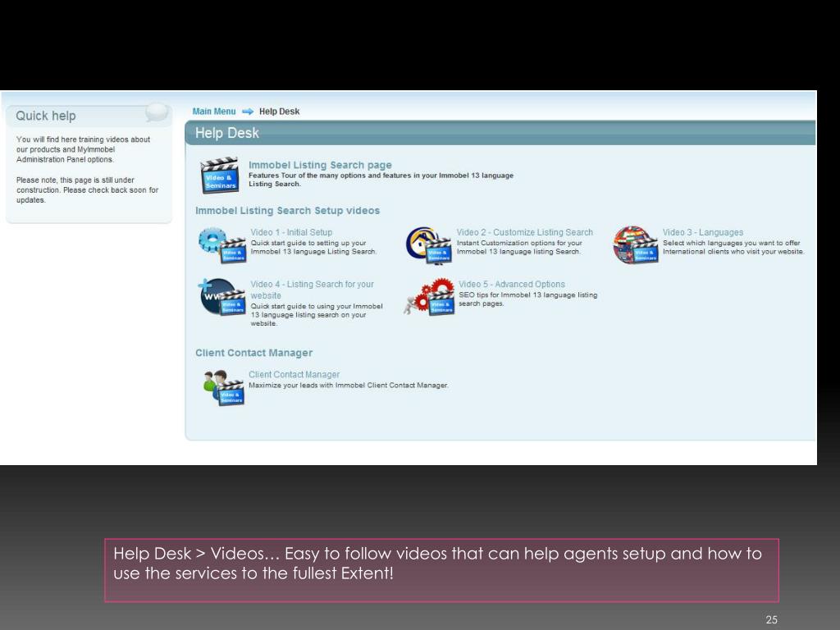Screen dimensions: 840x630
Task: Click the Quick help panel title
Action: pos(46,116)
